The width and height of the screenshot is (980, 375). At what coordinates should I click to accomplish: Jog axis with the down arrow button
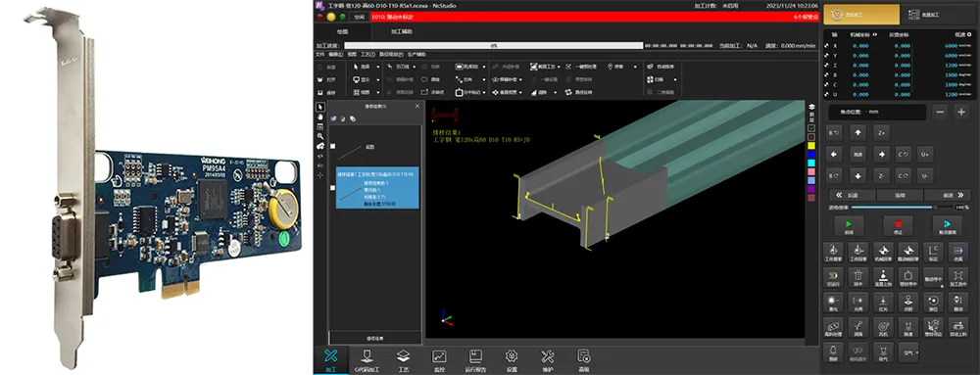click(x=858, y=176)
